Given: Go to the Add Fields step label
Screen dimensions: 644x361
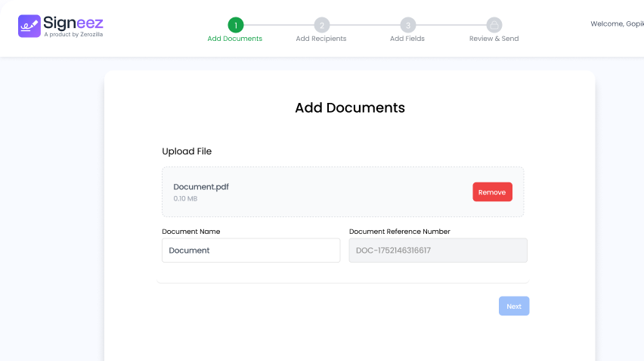Looking at the screenshot, I should click(x=407, y=39).
